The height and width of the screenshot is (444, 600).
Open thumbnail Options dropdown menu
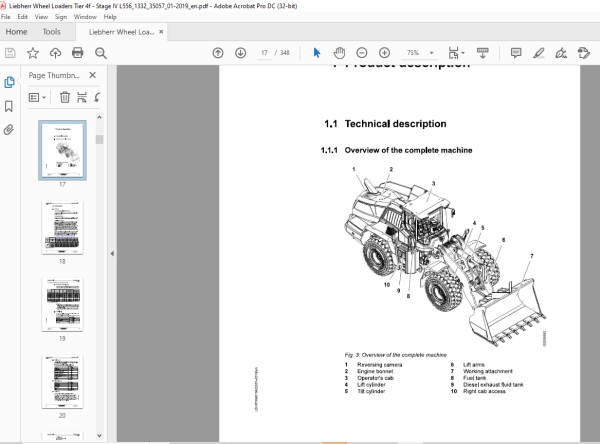point(37,98)
